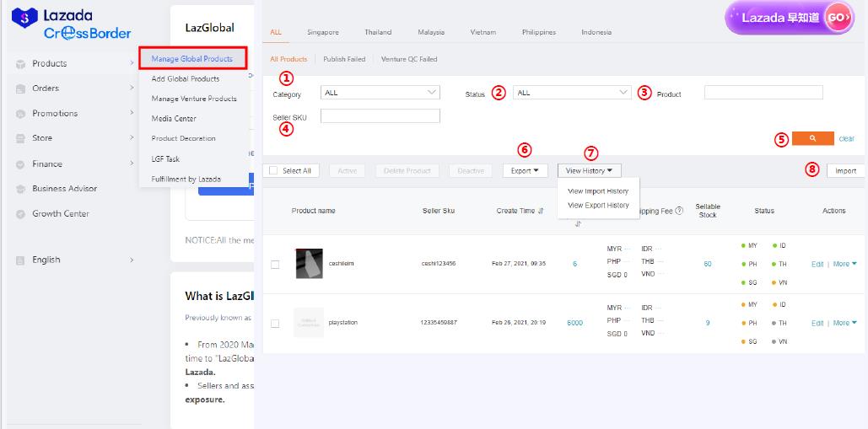868x429 pixels.
Task: Open the Status ALL dropdown
Action: (573, 93)
